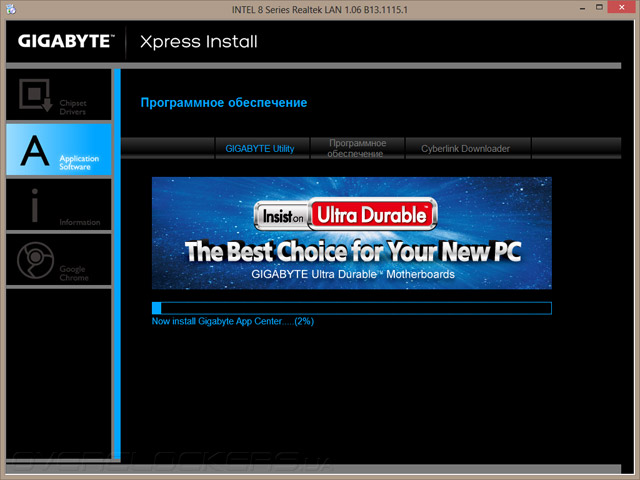
Task: Click the Ultra Durable banner image
Action: (351, 233)
